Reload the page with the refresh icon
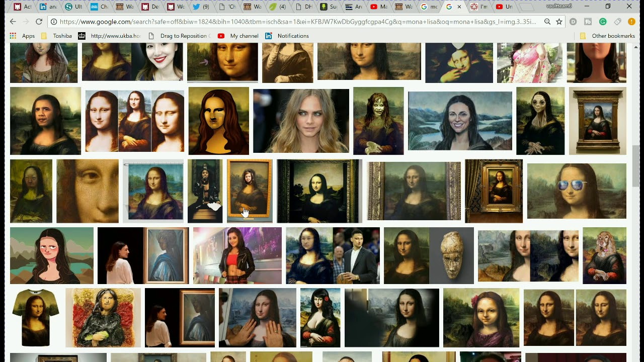This screenshot has height=362, width=644. (39, 22)
